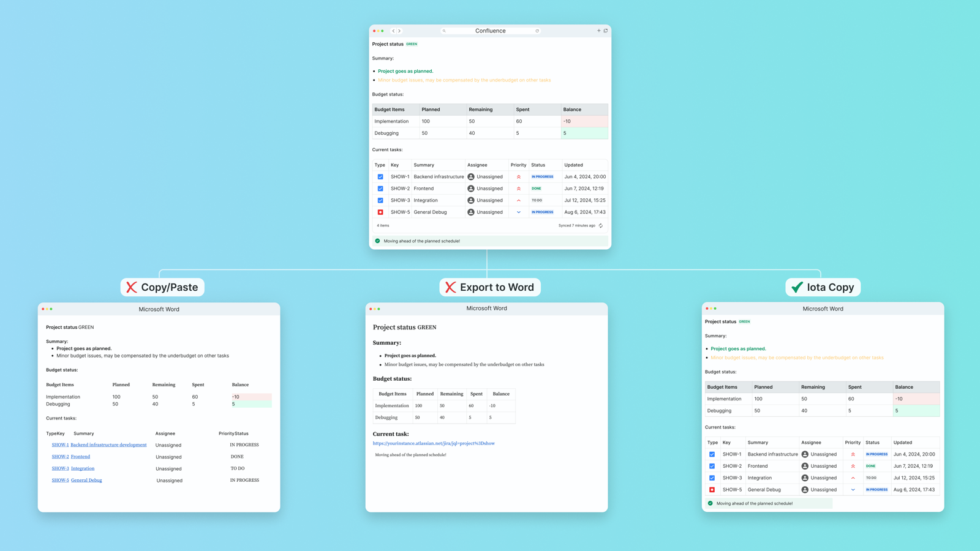This screenshot has width=980, height=551.
Task: Click the browser back arrow in Confluence window
Action: pos(393,31)
